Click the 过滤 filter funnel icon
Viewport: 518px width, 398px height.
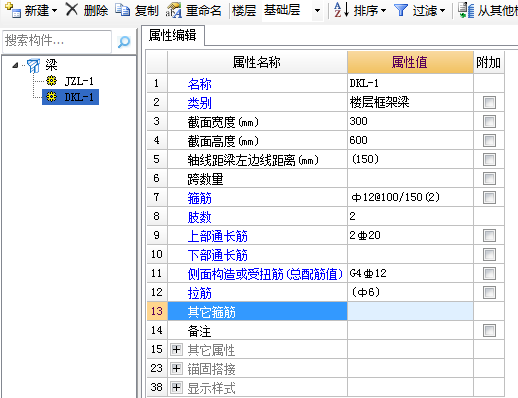tap(401, 10)
